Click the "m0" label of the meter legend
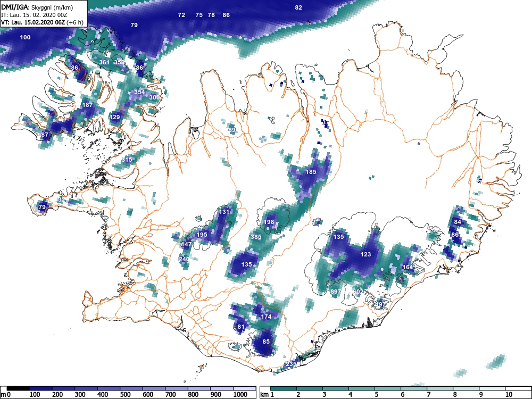Image resolution: width=532 pixels, height=399 pixels. pos(6,395)
